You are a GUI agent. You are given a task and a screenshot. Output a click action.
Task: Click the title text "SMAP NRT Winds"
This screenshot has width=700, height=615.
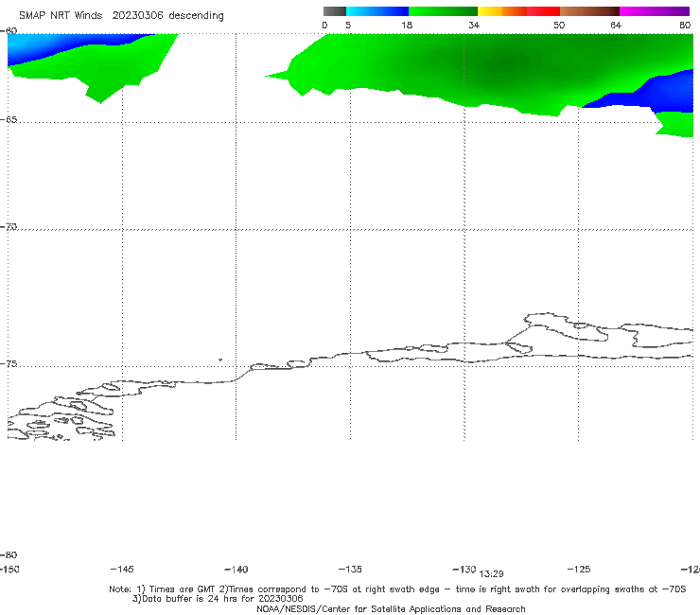click(x=61, y=16)
